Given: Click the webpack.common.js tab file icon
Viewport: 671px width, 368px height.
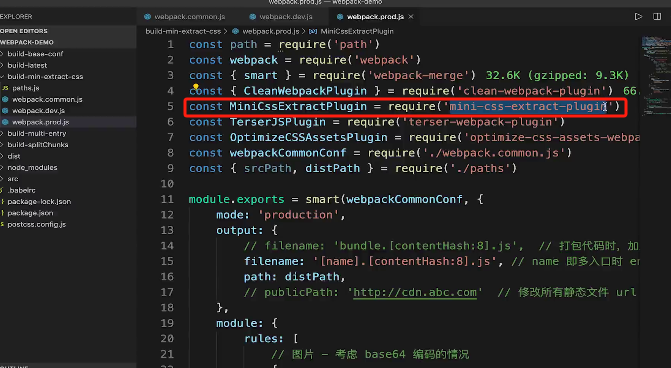Looking at the screenshot, I should [148, 17].
